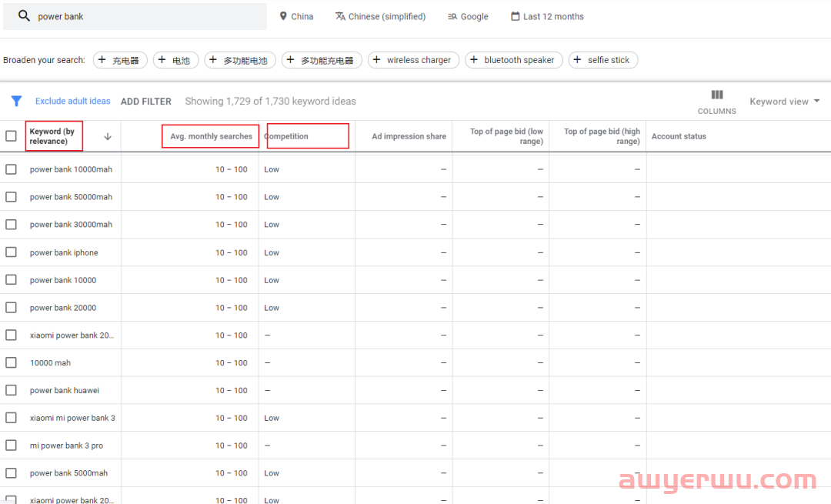The width and height of the screenshot is (831, 504).
Task: Click the keyword ideas count text
Action: (x=270, y=102)
